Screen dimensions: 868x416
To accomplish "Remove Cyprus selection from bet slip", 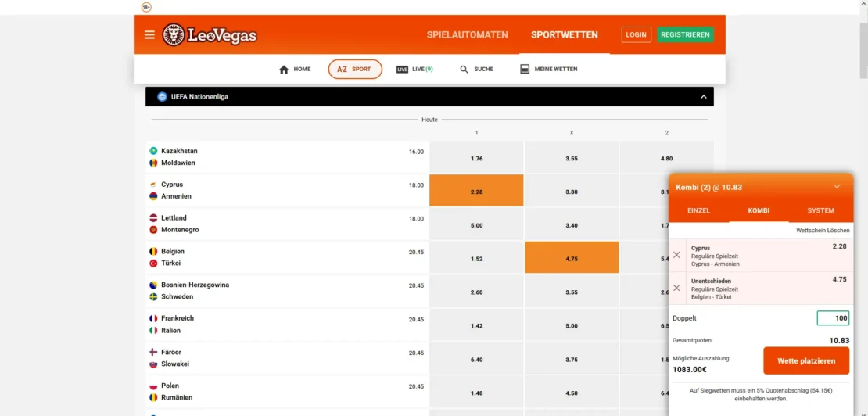I will [x=676, y=255].
